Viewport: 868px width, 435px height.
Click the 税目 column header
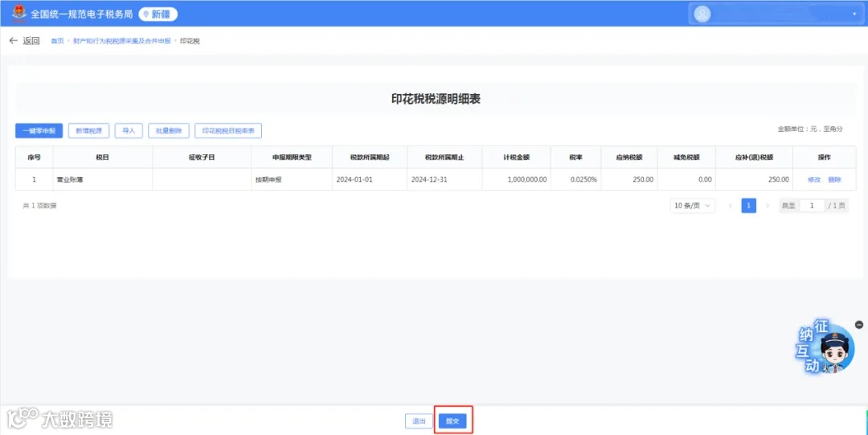click(102, 158)
